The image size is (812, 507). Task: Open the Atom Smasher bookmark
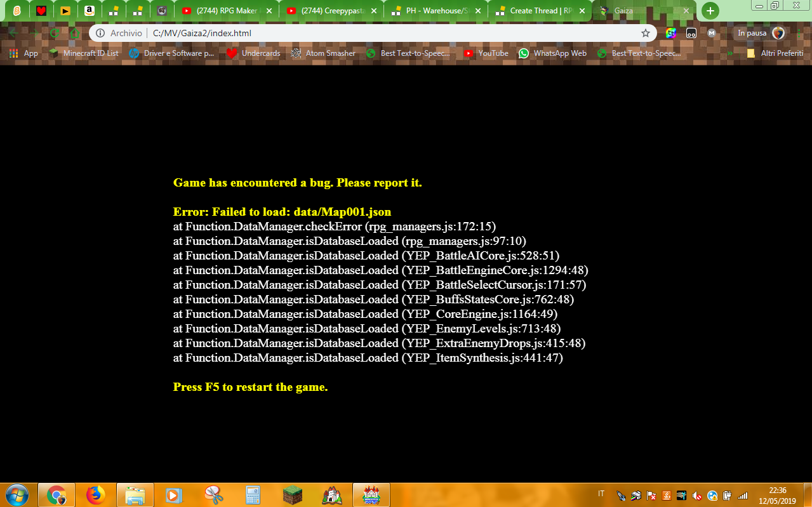[x=323, y=53]
